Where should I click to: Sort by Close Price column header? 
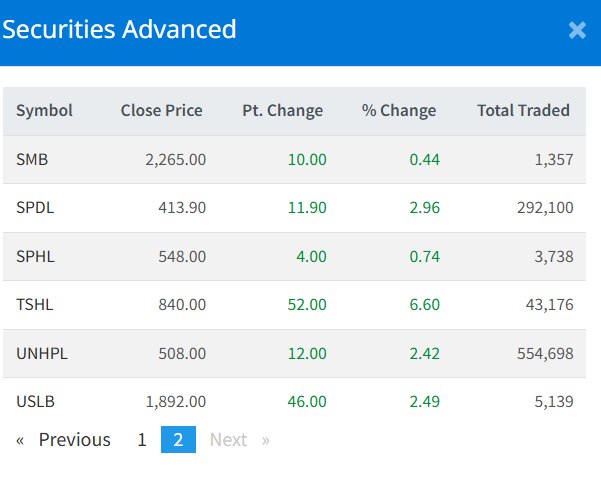[x=161, y=111]
